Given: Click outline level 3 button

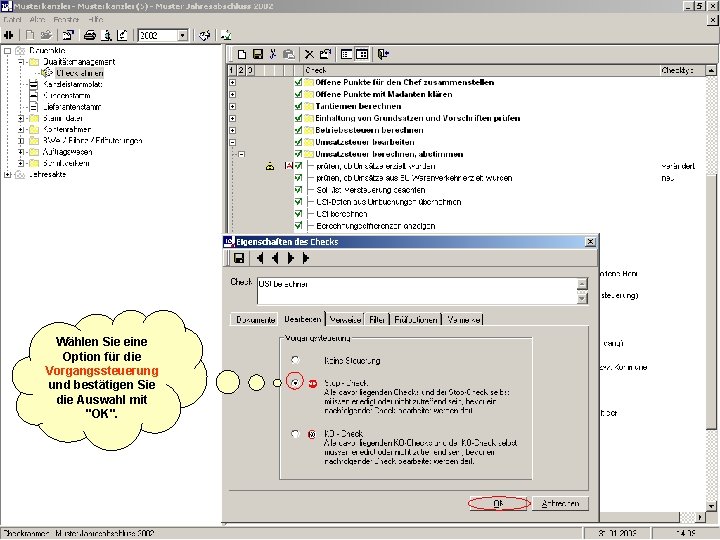Looking at the screenshot, I should click(x=250, y=70).
